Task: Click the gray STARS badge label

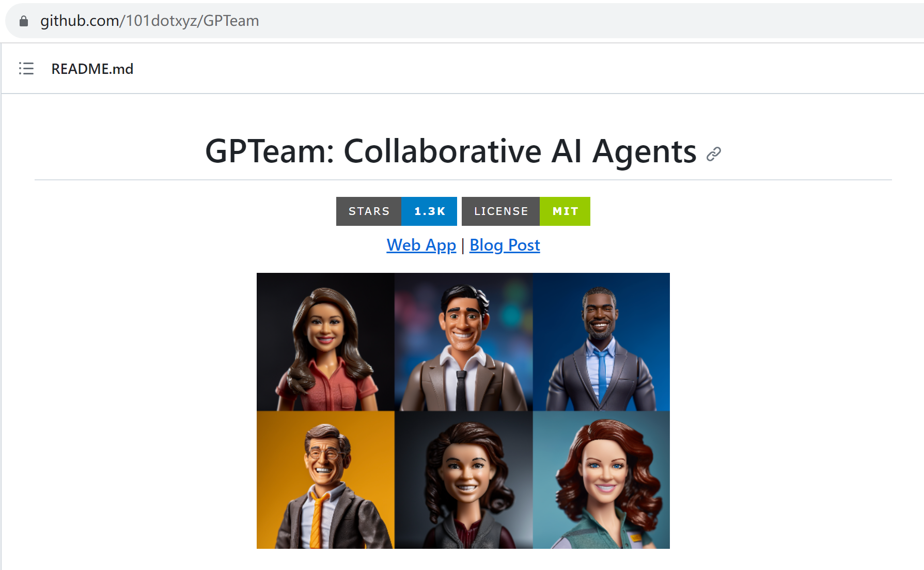Action: [369, 211]
